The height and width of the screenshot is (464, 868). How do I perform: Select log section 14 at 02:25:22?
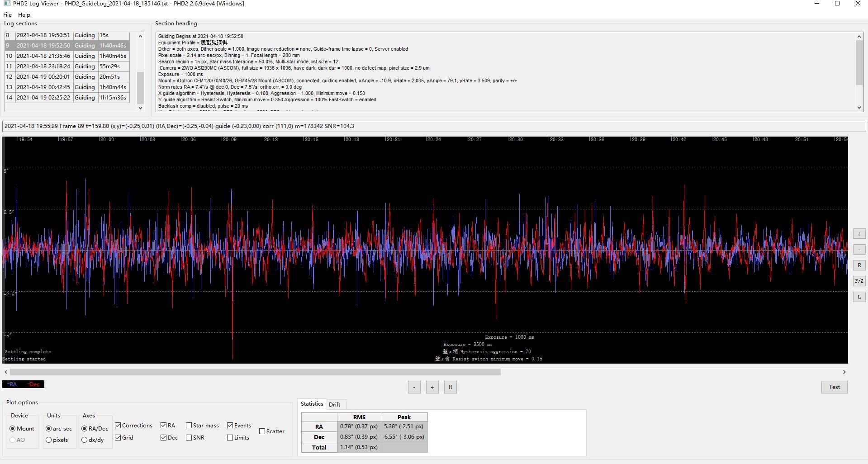click(x=67, y=98)
